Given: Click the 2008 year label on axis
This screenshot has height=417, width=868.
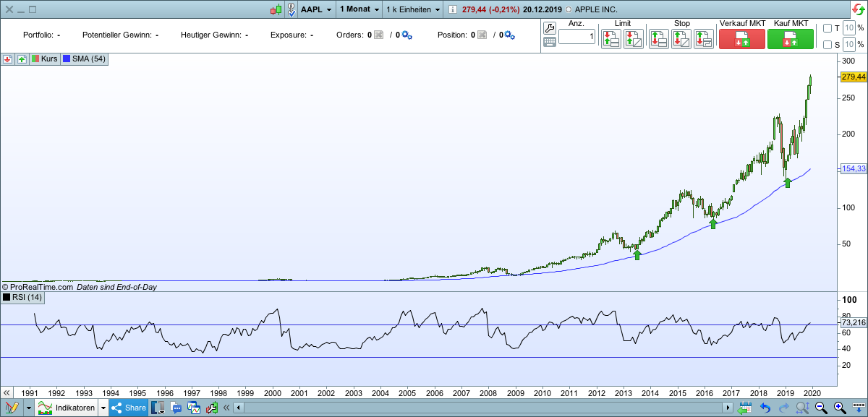Looking at the screenshot, I should [x=488, y=392].
